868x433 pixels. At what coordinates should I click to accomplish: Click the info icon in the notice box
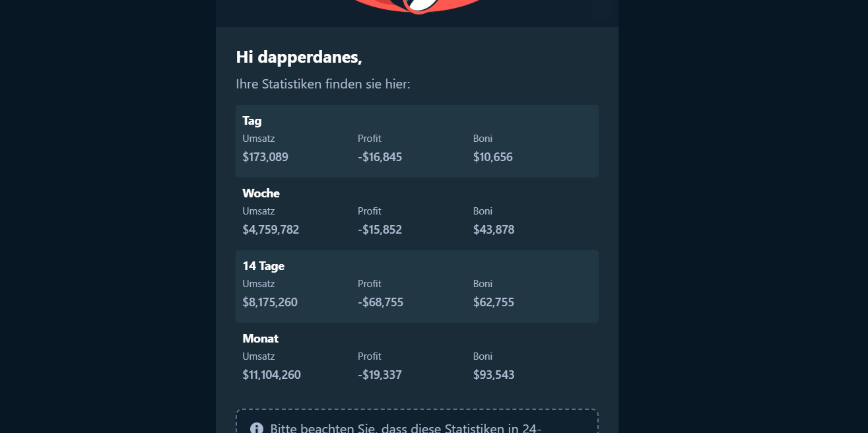coord(257,428)
